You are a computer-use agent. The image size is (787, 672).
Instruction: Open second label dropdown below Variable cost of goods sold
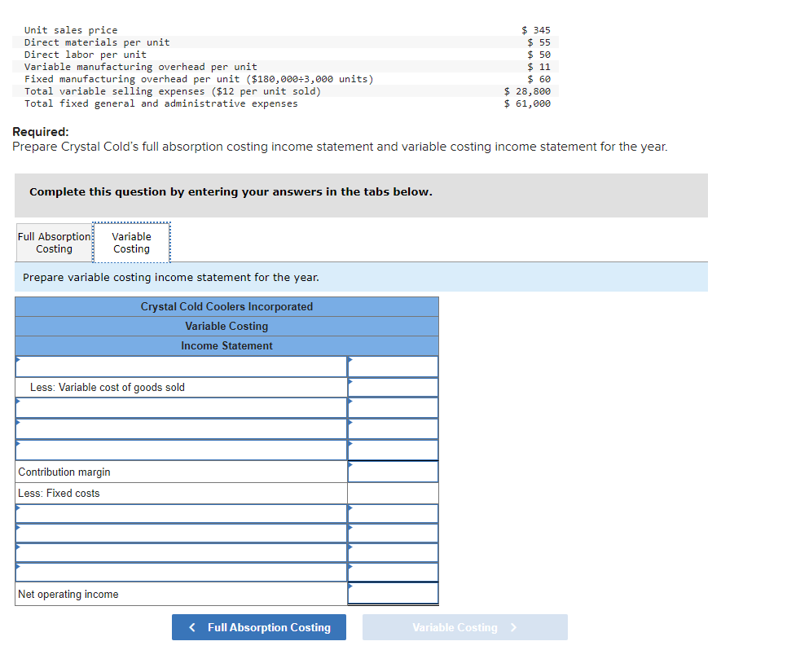click(x=181, y=429)
